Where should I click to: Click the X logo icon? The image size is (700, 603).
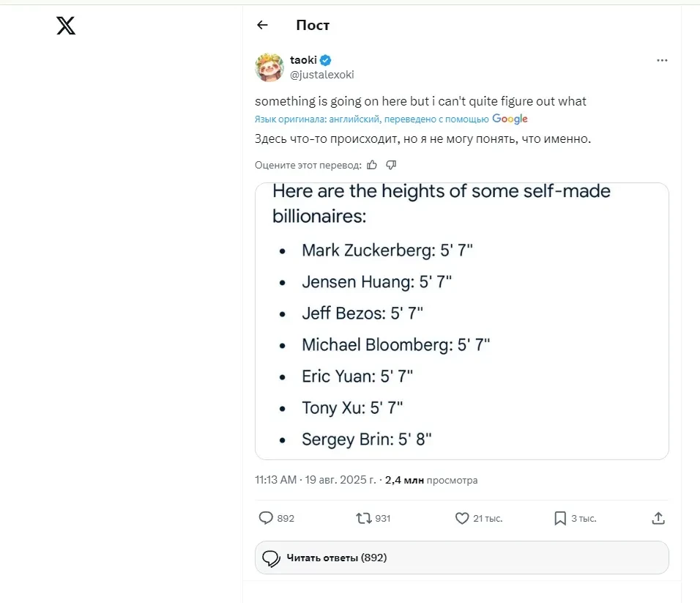66,26
